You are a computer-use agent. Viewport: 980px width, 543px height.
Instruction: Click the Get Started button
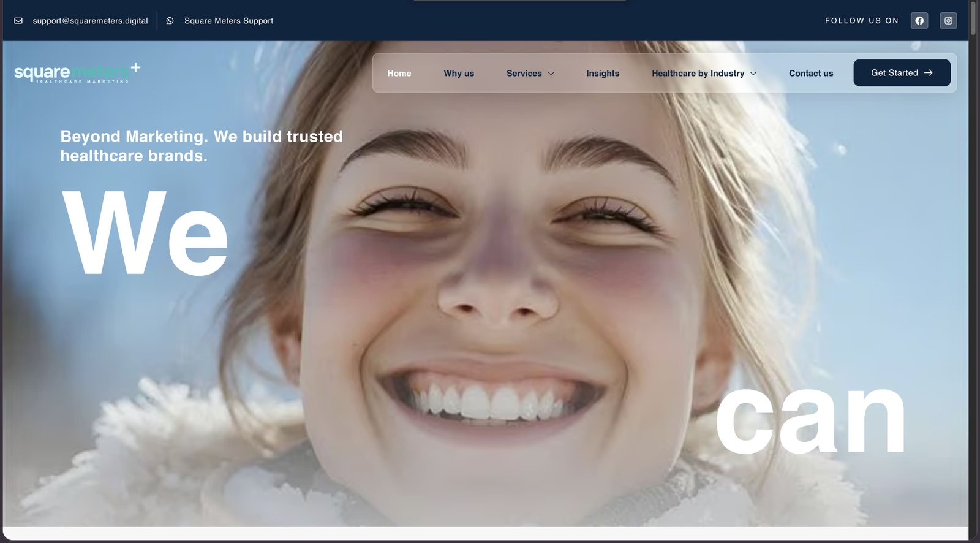(902, 72)
